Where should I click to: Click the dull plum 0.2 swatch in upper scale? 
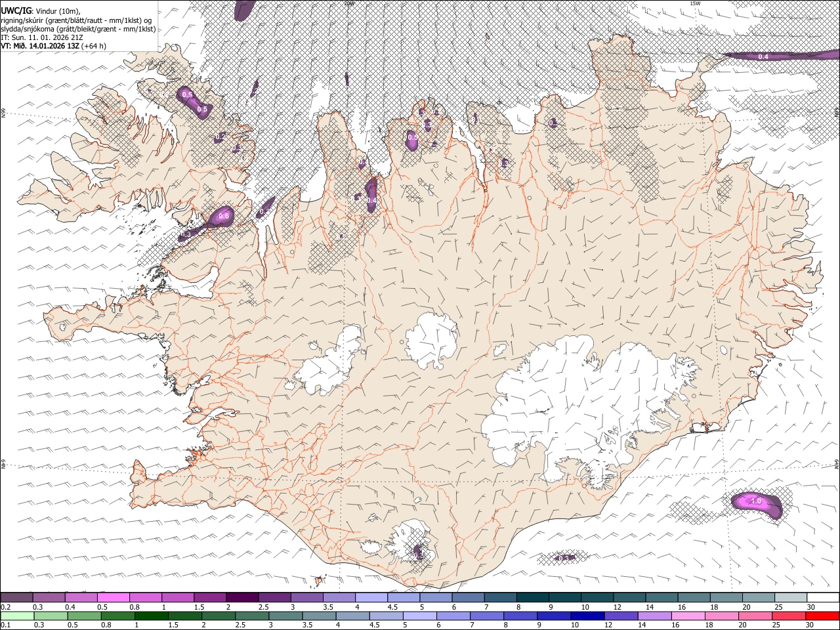16,598
